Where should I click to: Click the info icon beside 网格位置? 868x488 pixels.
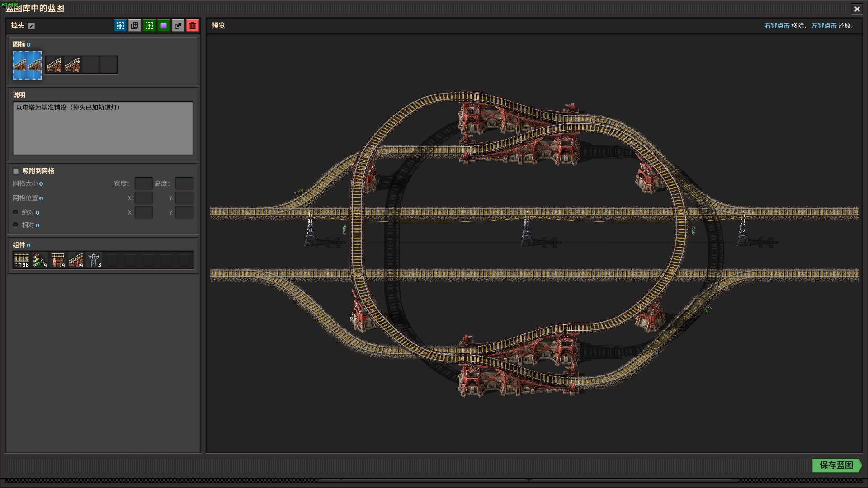41,198
